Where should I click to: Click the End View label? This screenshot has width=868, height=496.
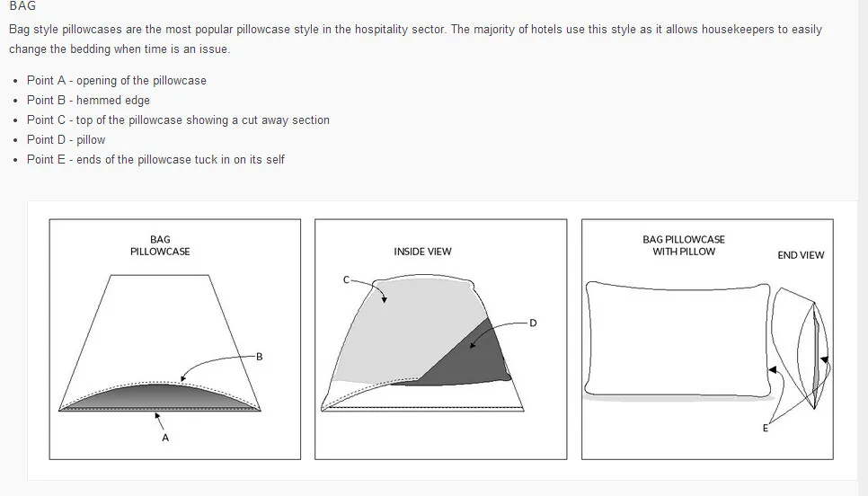pyautogui.click(x=801, y=255)
